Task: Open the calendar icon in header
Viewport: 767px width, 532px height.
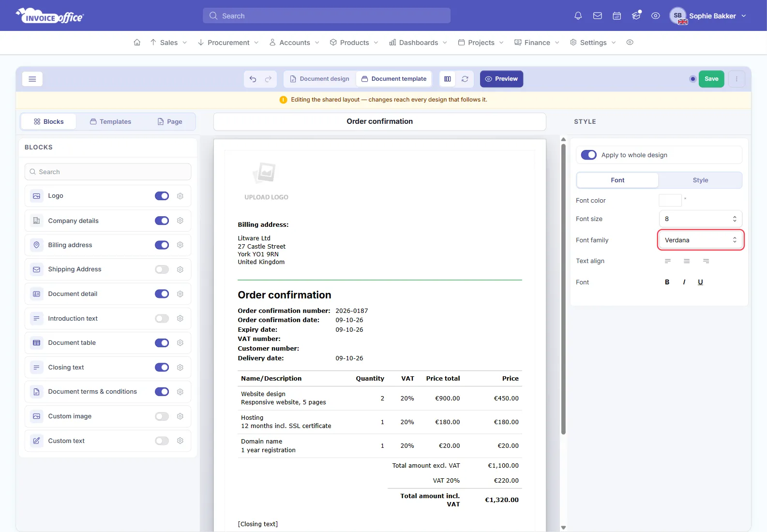Action: pyautogui.click(x=617, y=16)
